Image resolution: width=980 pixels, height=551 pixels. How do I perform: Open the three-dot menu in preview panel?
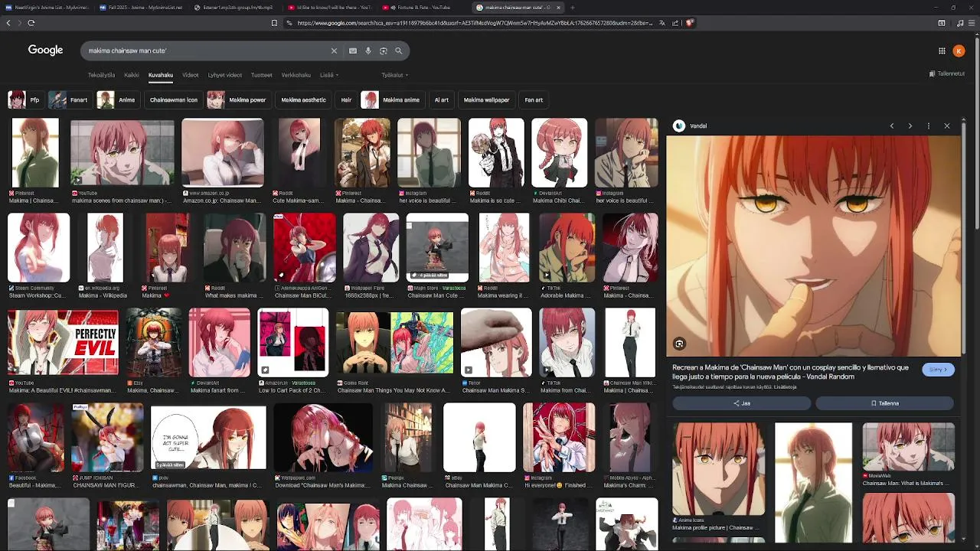pos(929,126)
